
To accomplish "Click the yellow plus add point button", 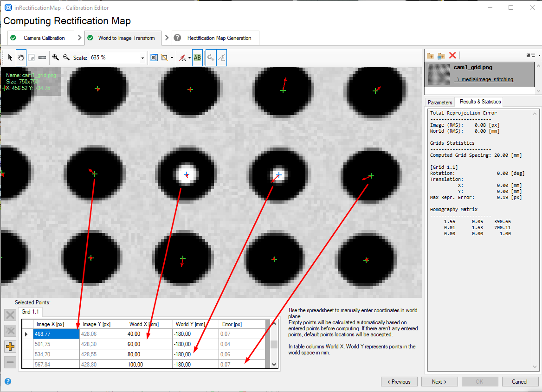I will [x=10, y=346].
